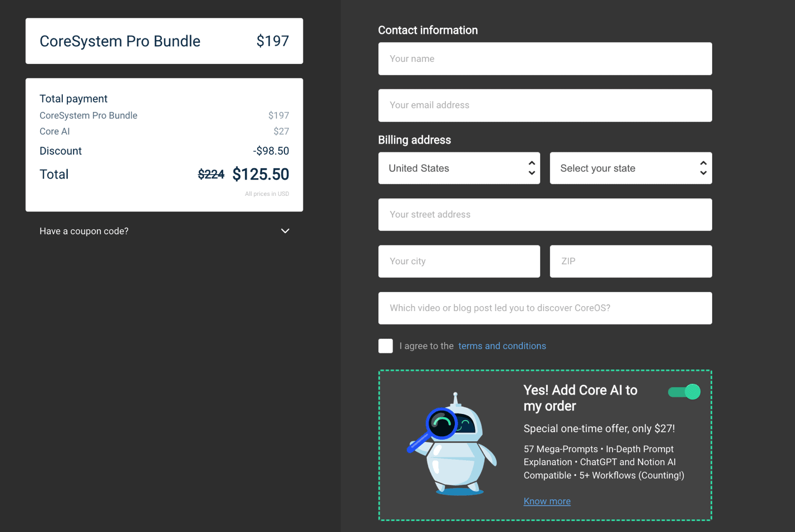This screenshot has height=532, width=795.
Task: Focus the Your name field
Action: (544, 59)
